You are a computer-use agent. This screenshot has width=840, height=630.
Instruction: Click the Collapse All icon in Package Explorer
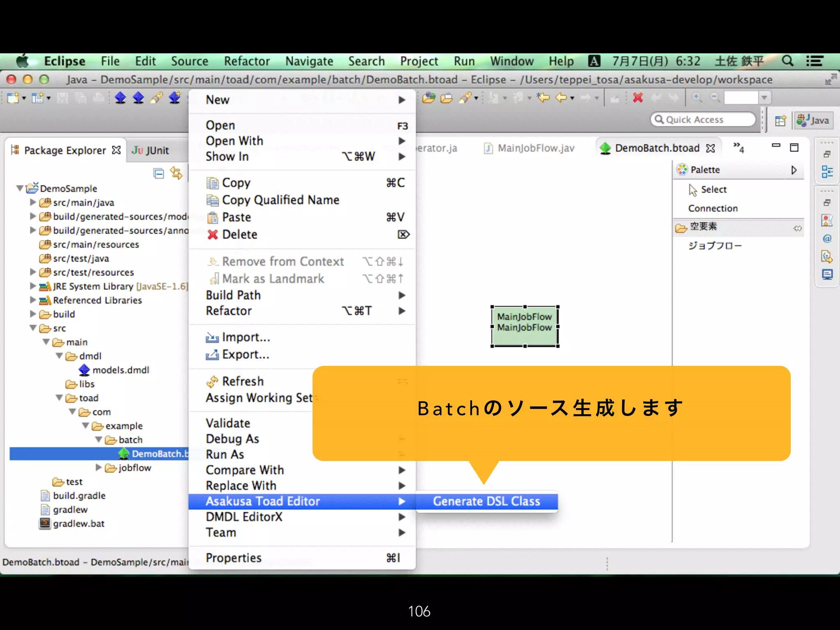tap(158, 173)
